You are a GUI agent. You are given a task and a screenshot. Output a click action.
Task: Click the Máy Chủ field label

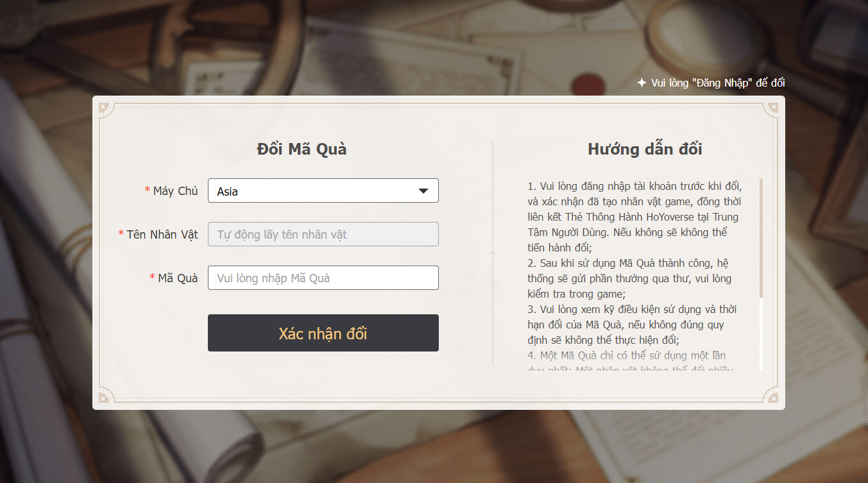175,191
